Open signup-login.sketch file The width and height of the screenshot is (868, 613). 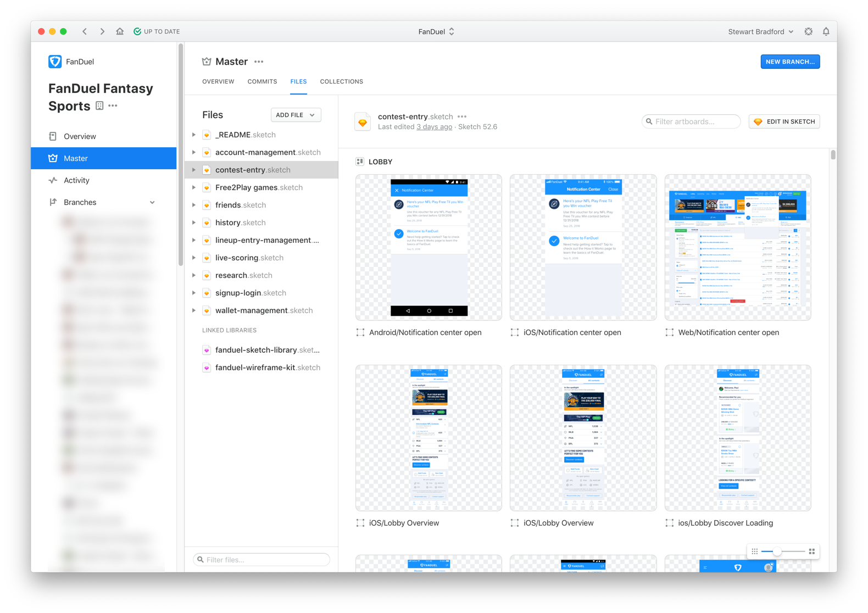261,293
